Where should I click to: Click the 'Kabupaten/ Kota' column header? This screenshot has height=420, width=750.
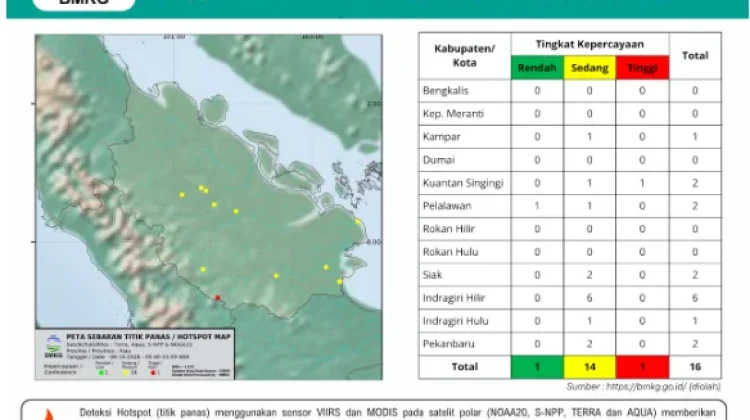[x=464, y=55]
